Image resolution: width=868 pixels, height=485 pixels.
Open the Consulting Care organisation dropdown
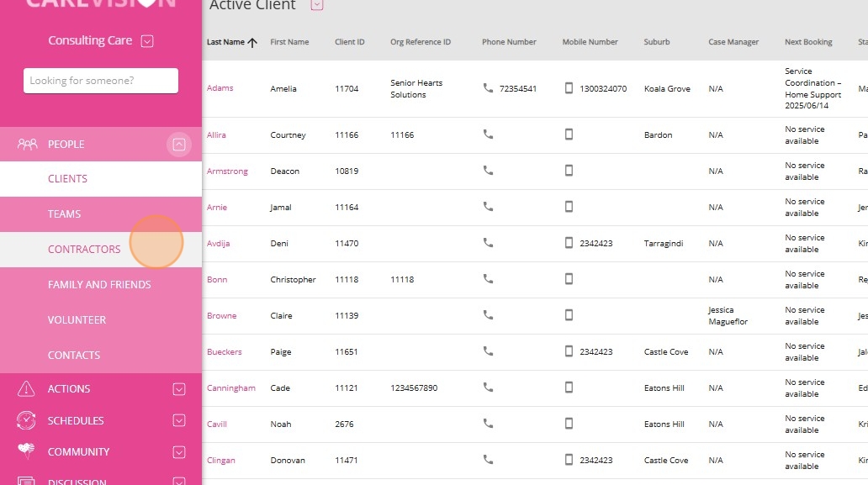(146, 41)
